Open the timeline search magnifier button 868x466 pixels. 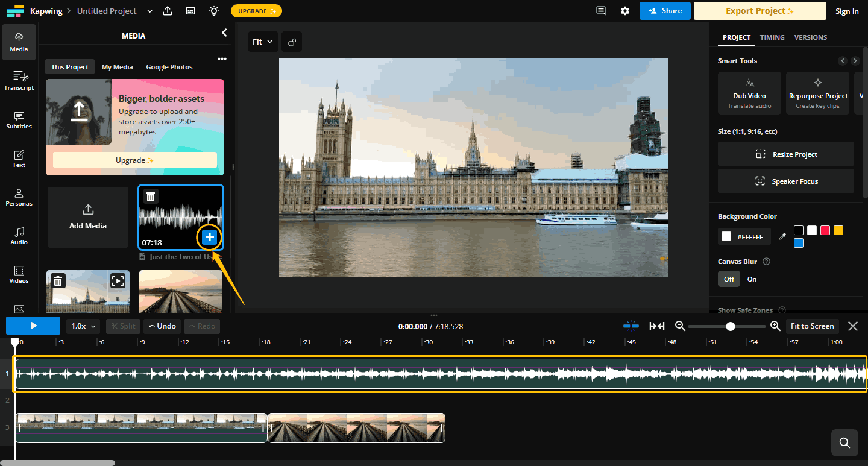coord(844,443)
